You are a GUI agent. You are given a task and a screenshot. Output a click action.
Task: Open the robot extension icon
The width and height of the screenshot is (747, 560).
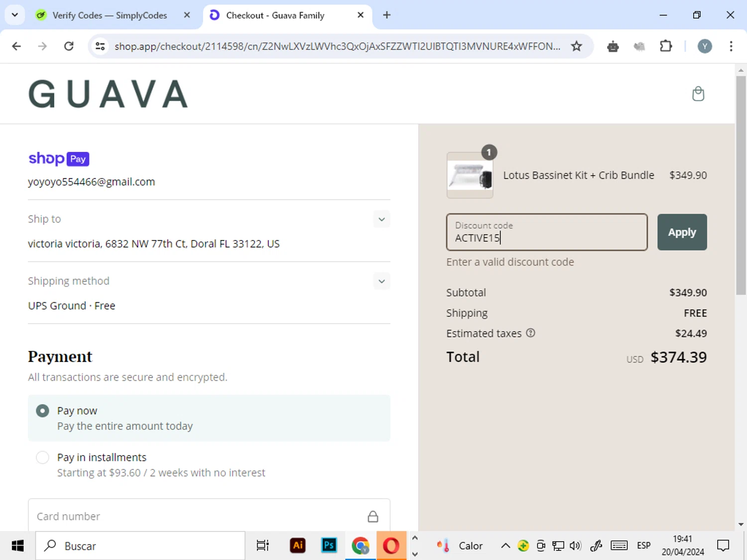pos(613,46)
